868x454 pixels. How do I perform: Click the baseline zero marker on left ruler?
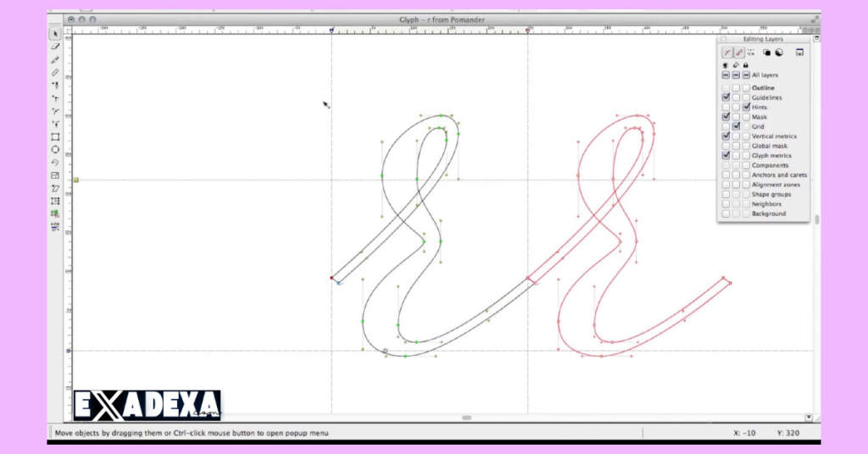point(69,351)
